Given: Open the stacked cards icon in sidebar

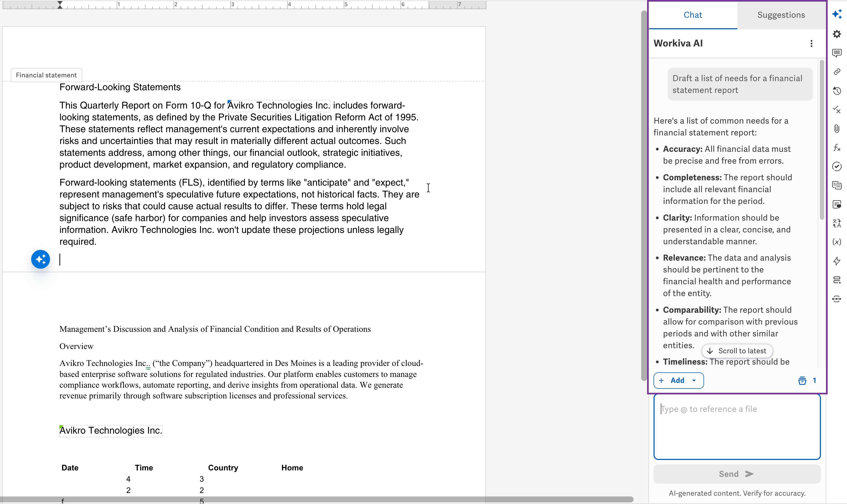Looking at the screenshot, I should (x=837, y=185).
